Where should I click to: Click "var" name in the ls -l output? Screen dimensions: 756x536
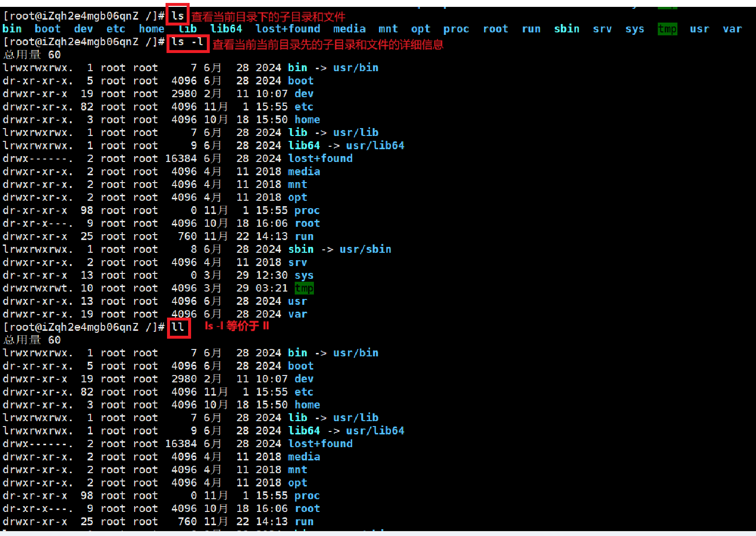(298, 314)
